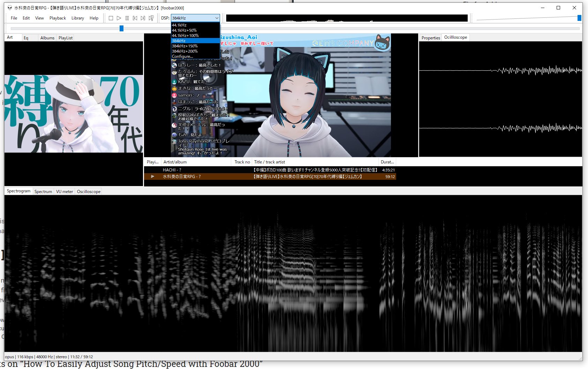Open bottom Oscilloscope tab
This screenshot has width=588, height=369.
[x=89, y=192]
